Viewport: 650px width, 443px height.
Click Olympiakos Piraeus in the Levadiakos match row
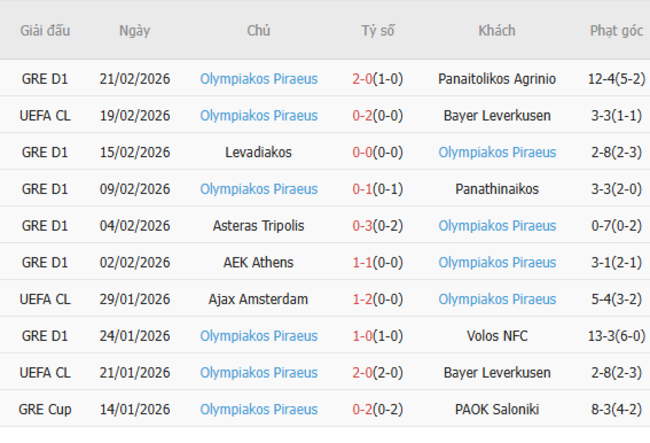pyautogui.click(x=497, y=152)
